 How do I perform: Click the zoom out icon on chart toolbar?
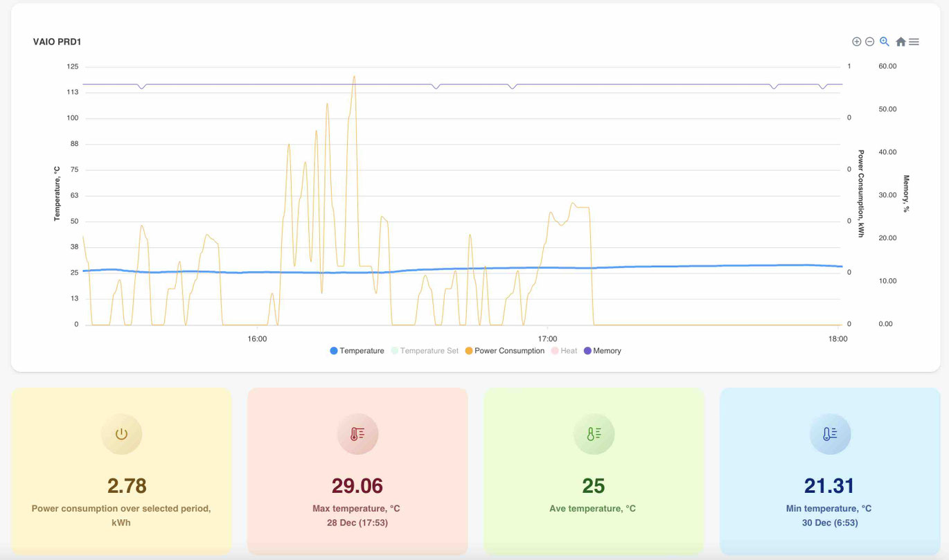pyautogui.click(x=869, y=42)
